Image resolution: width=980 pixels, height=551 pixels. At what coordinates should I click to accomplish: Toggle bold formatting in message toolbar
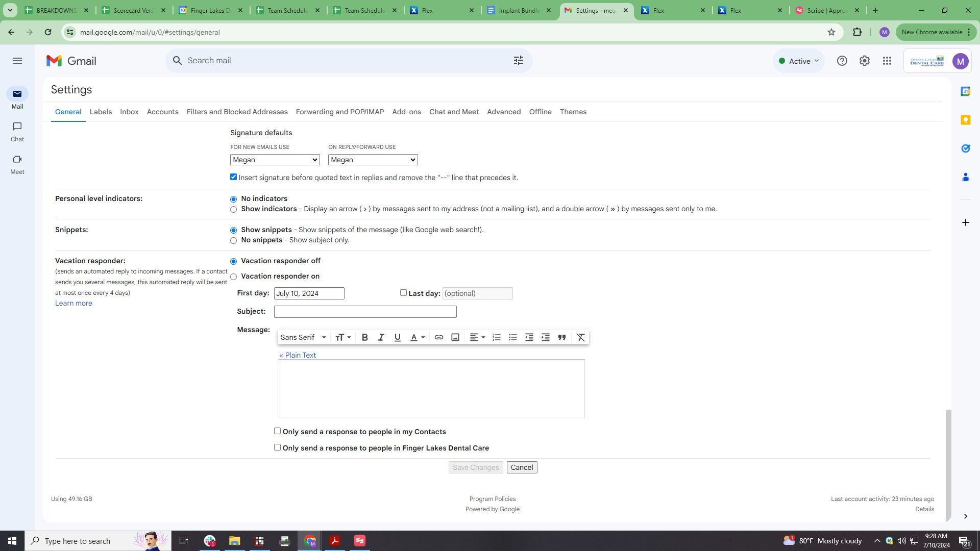(x=365, y=337)
